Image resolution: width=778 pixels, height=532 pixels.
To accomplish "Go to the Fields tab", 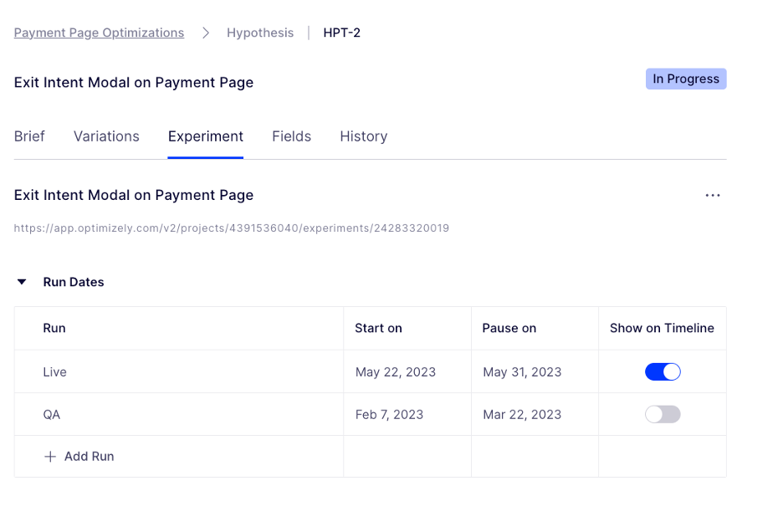I will click(x=291, y=136).
